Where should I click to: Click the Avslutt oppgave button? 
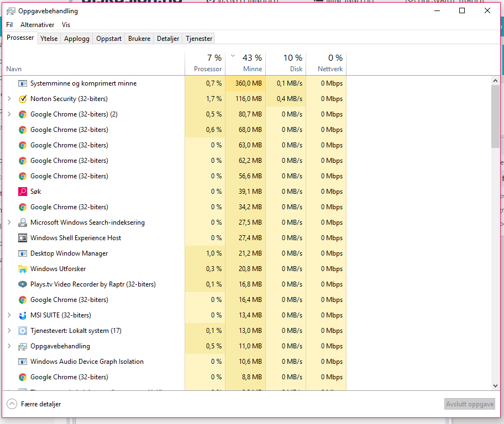click(470, 404)
